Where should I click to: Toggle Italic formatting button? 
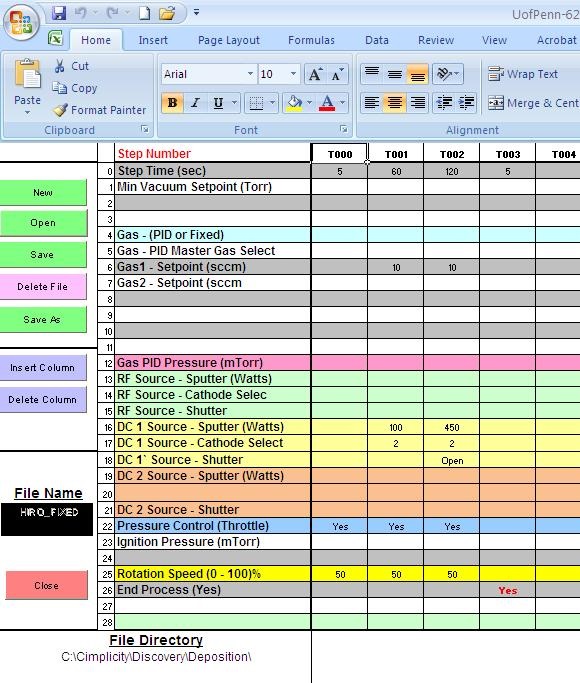tap(195, 103)
